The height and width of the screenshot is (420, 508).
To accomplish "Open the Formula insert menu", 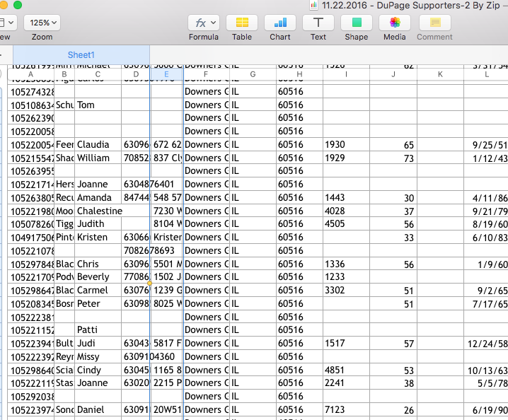I will 204,23.
